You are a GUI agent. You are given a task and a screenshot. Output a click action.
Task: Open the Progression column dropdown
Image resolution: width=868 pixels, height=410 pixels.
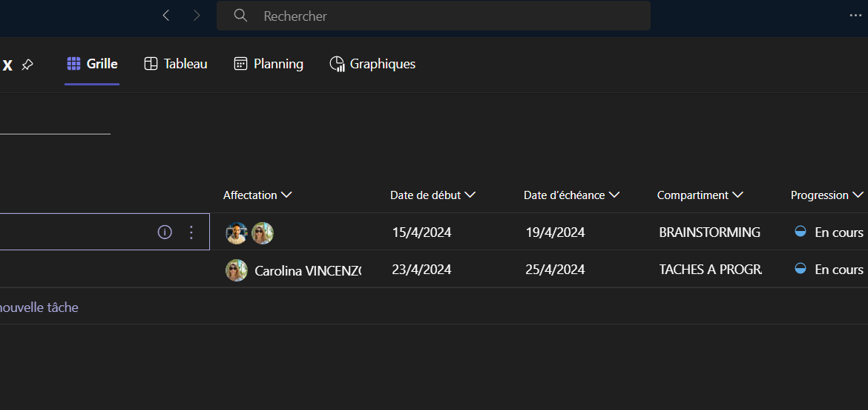coord(858,195)
